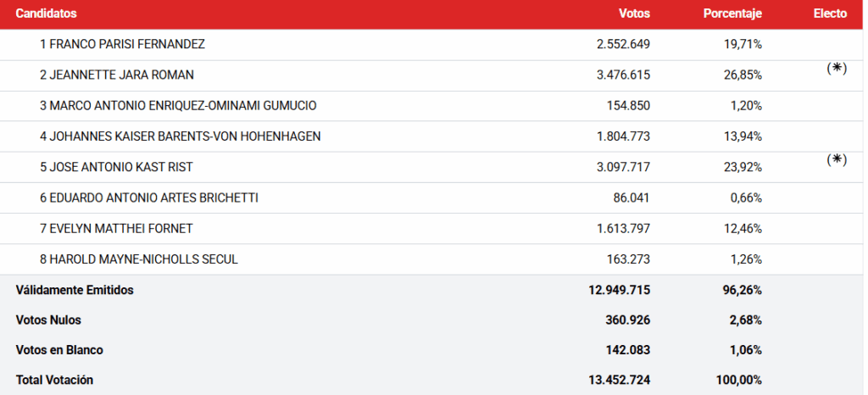Click the Porcentaje column header
The height and width of the screenshot is (395, 868).
click(x=732, y=14)
